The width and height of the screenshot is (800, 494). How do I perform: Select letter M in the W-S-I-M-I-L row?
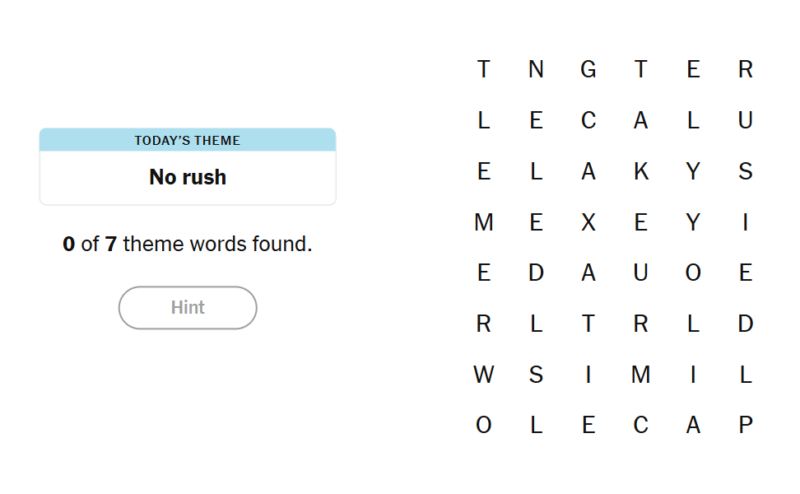click(x=641, y=375)
